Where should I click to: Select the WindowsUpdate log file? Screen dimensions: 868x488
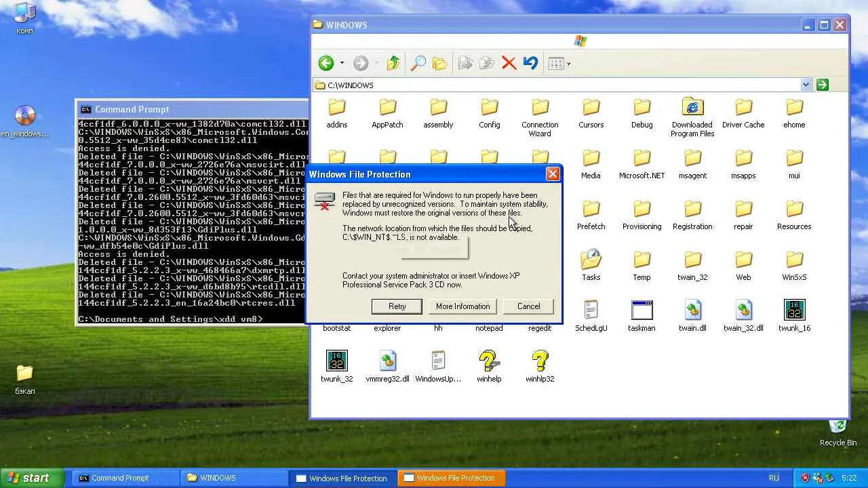click(438, 367)
